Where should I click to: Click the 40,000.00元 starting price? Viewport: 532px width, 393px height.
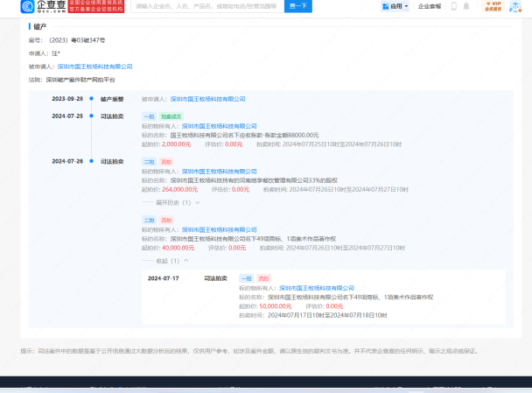tap(178, 248)
